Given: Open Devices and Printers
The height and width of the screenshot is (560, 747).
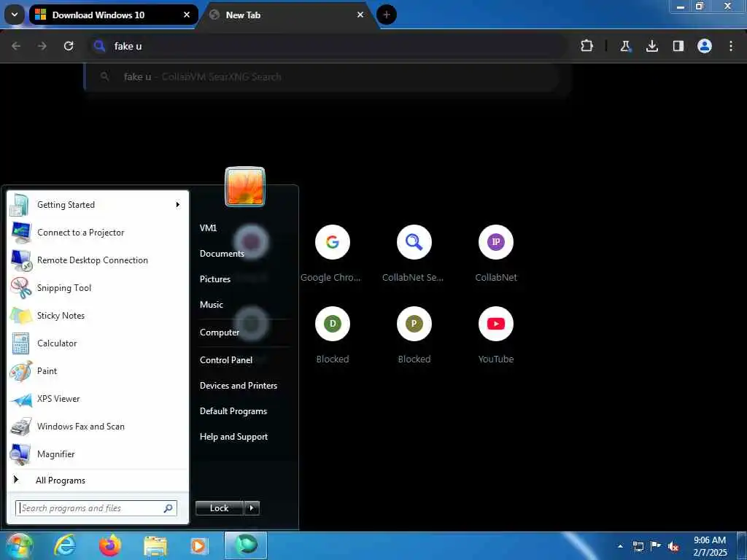Looking at the screenshot, I should (239, 386).
